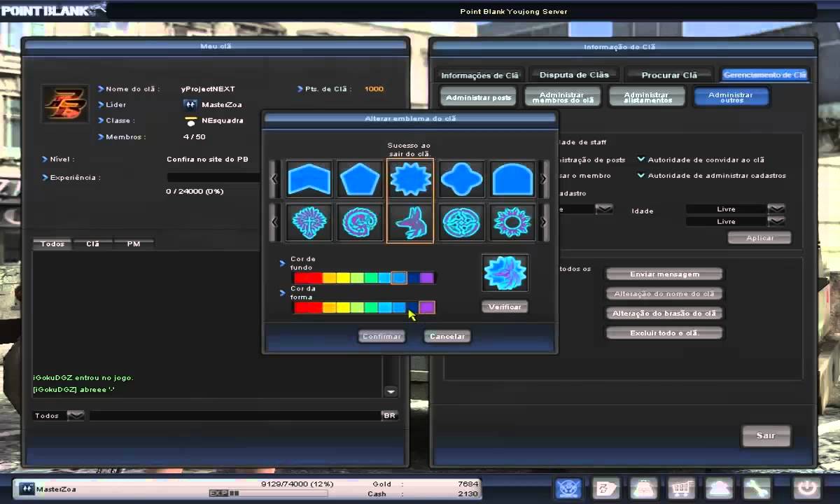Select the Clã chat tab
This screenshot has height=504, width=840.
92,244
